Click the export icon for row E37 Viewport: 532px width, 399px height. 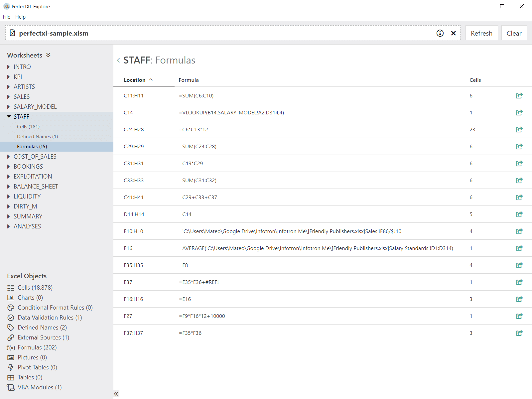tap(519, 282)
